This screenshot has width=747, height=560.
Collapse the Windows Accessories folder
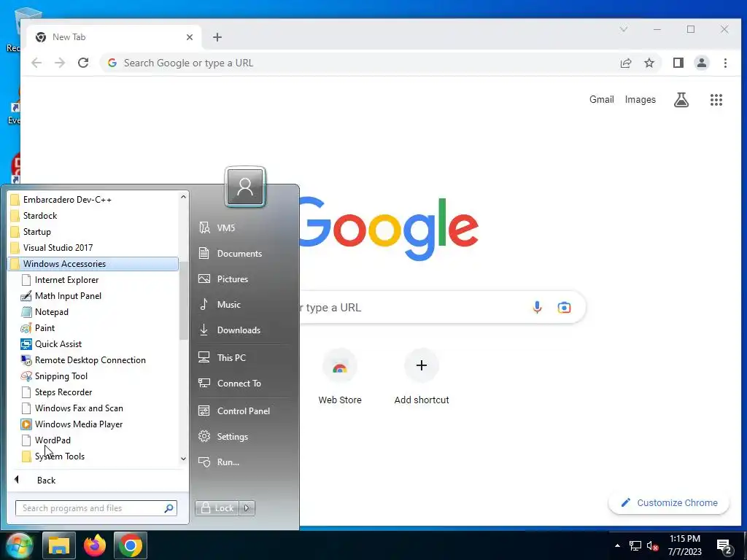93,264
